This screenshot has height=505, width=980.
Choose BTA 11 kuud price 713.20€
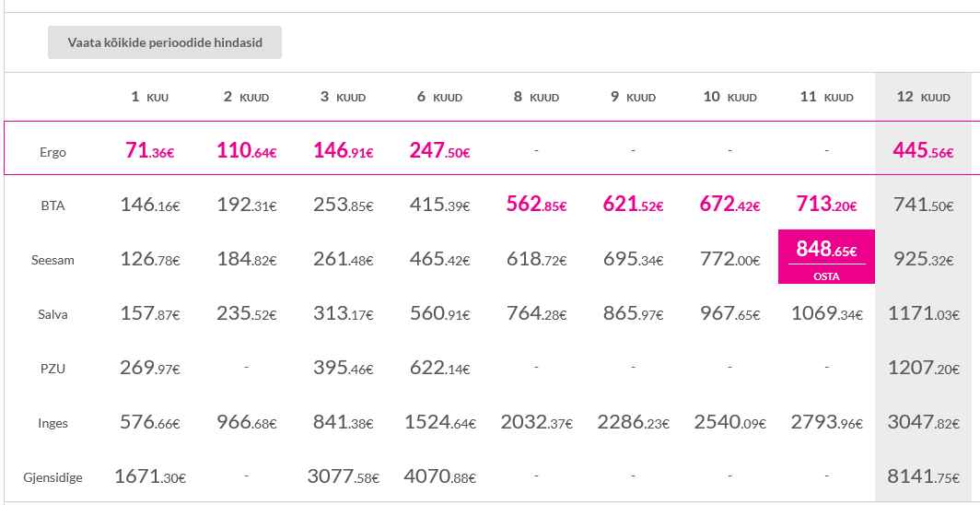(x=826, y=205)
